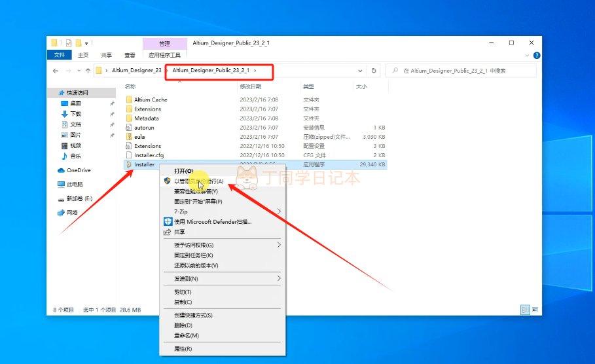Open 下载 in the navigation pane

pyautogui.click(x=75, y=114)
